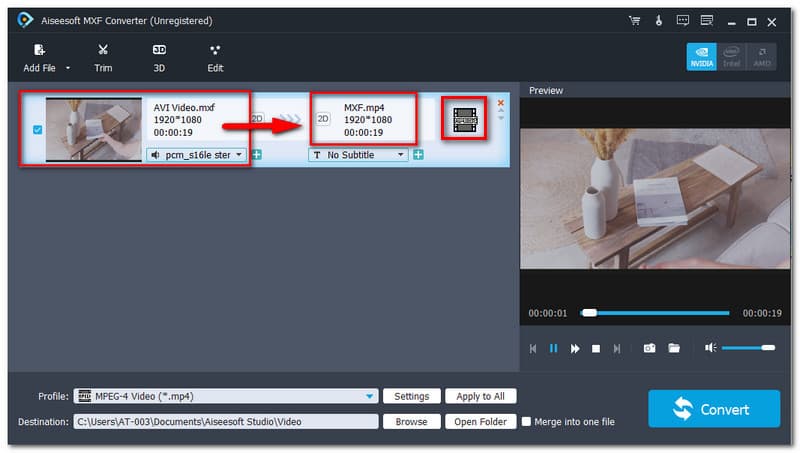Click the profile Settings button
This screenshot has width=800, height=453.
pos(411,396)
